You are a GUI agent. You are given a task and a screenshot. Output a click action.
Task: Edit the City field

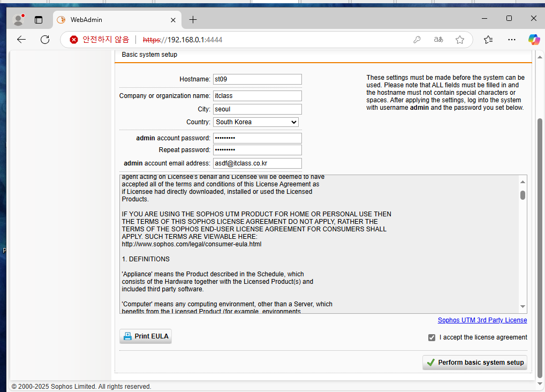pyautogui.click(x=257, y=109)
